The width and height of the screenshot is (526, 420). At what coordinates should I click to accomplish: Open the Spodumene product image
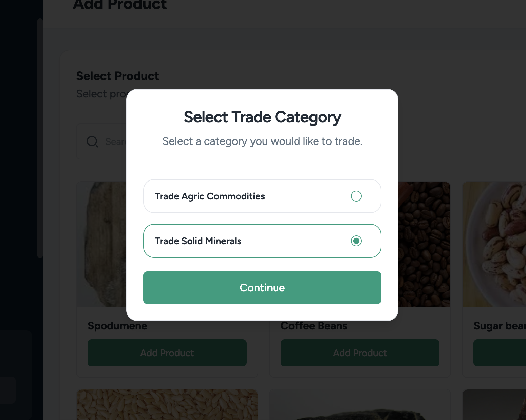pyautogui.click(x=102, y=244)
